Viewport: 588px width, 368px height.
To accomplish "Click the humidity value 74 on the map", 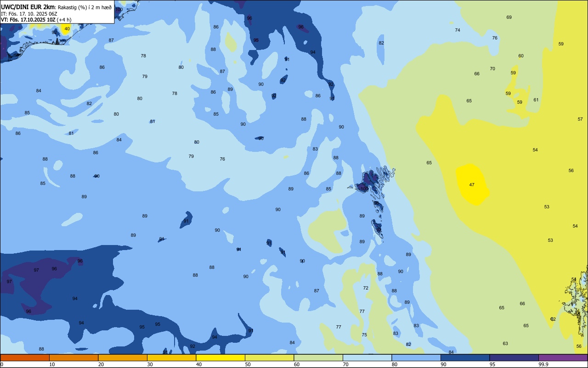I will pos(458,30).
